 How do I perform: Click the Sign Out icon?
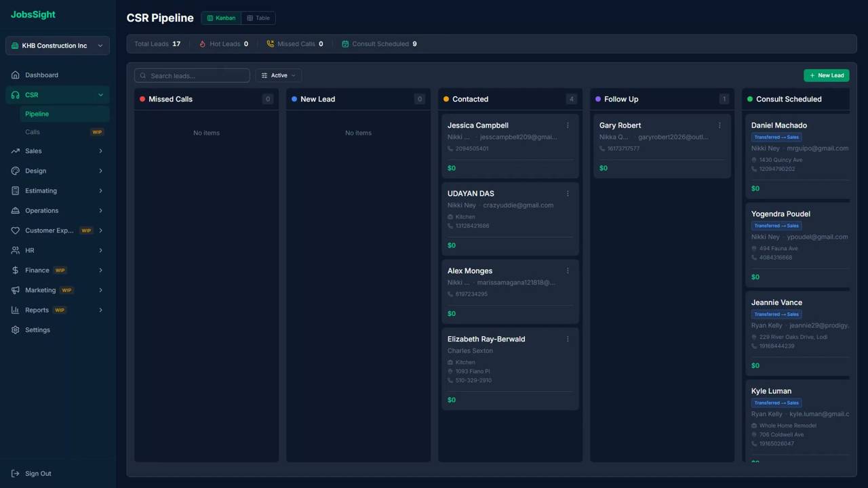coord(15,474)
